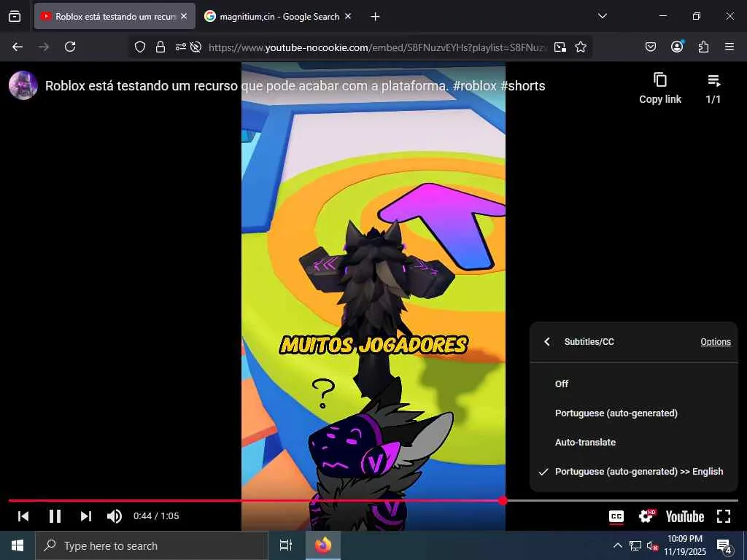Screen dimensions: 747x560
Task: Jump to previous video
Action: 23,516
